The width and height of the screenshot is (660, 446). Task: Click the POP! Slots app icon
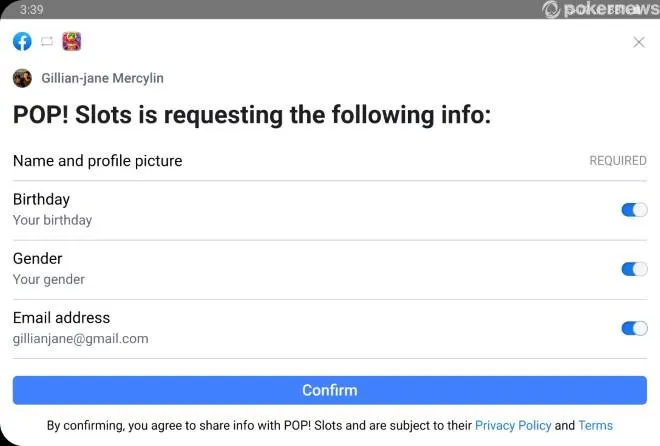coord(72,41)
